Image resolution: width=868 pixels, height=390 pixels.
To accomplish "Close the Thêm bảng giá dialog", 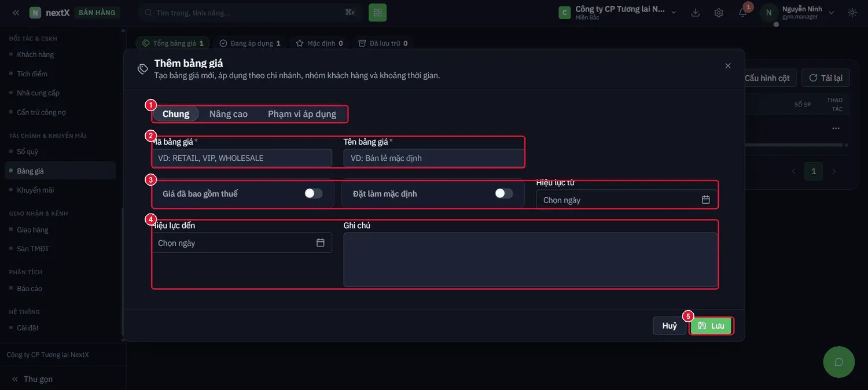I will coord(728,66).
